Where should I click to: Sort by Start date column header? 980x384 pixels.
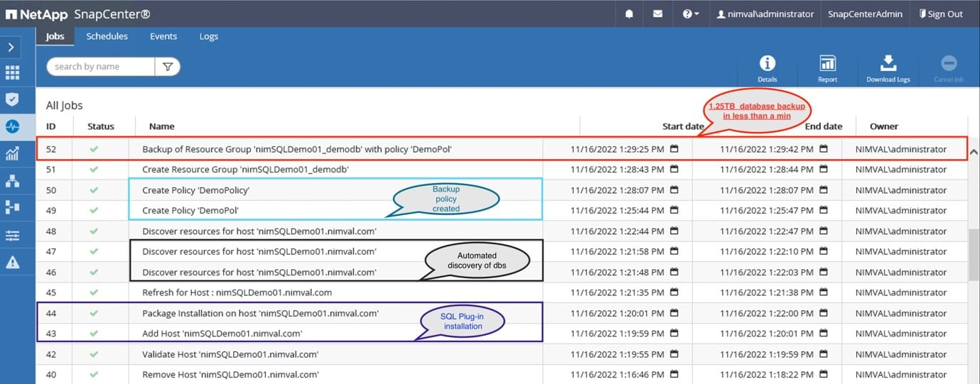683,126
